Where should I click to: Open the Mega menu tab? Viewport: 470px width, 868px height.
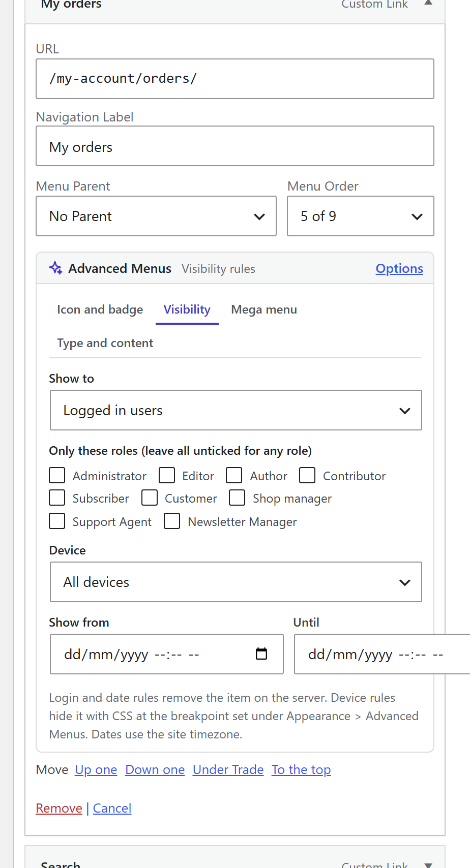[264, 309]
